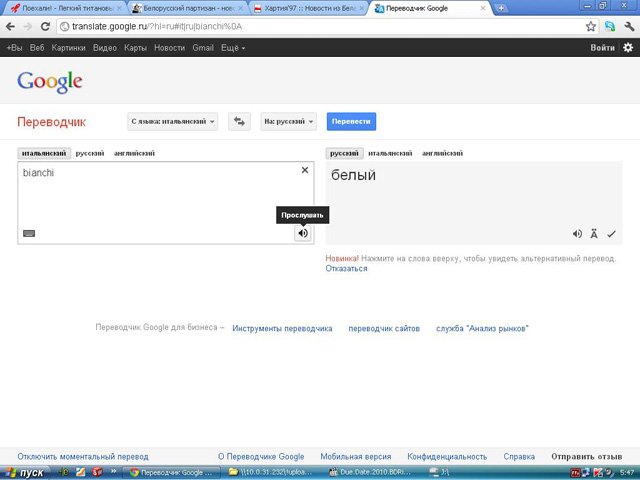Bookmark this page with the star icon

[x=590, y=27]
